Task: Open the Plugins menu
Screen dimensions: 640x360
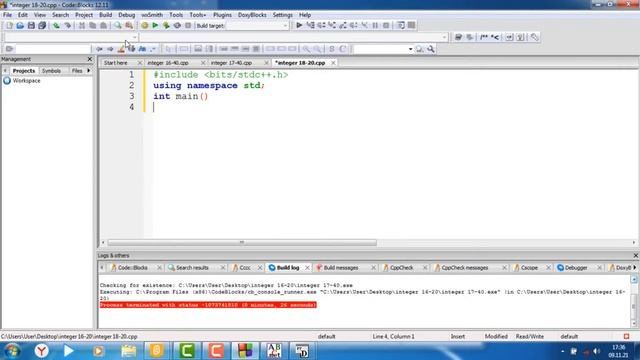Action: click(x=222, y=15)
